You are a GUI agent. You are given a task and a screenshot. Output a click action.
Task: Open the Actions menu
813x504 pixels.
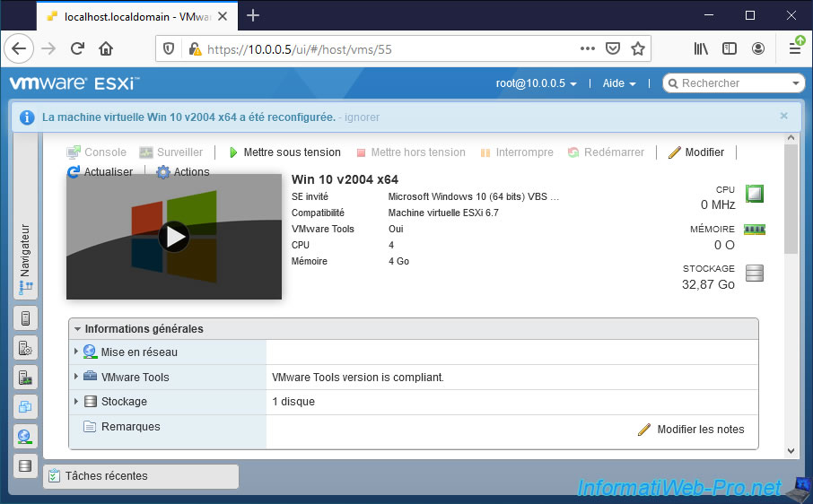tap(183, 172)
